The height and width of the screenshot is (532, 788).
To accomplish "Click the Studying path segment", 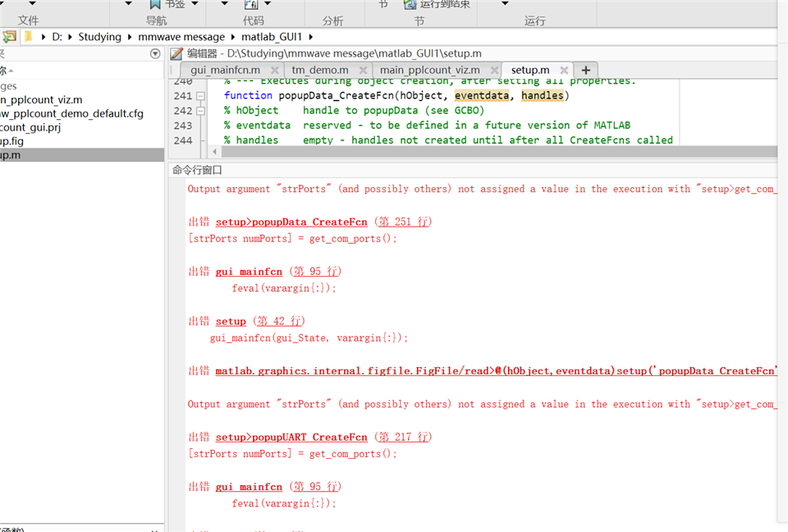I will pos(99,37).
